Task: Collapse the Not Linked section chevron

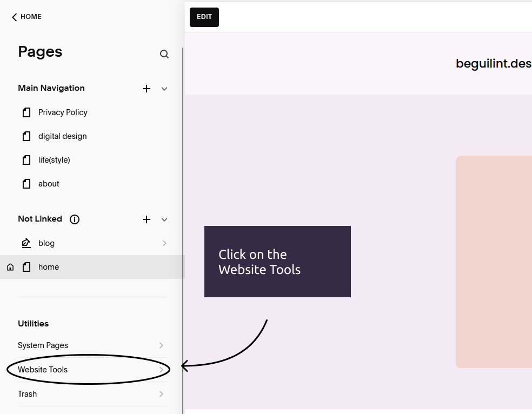Action: [164, 220]
